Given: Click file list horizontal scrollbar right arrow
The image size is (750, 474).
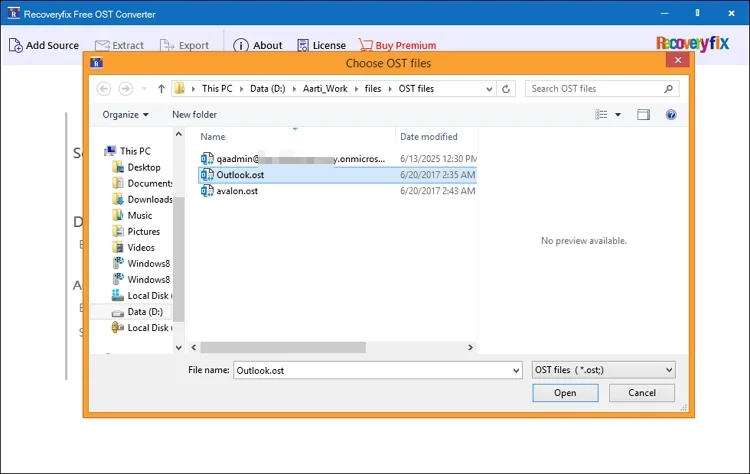Looking at the screenshot, I should [470, 347].
